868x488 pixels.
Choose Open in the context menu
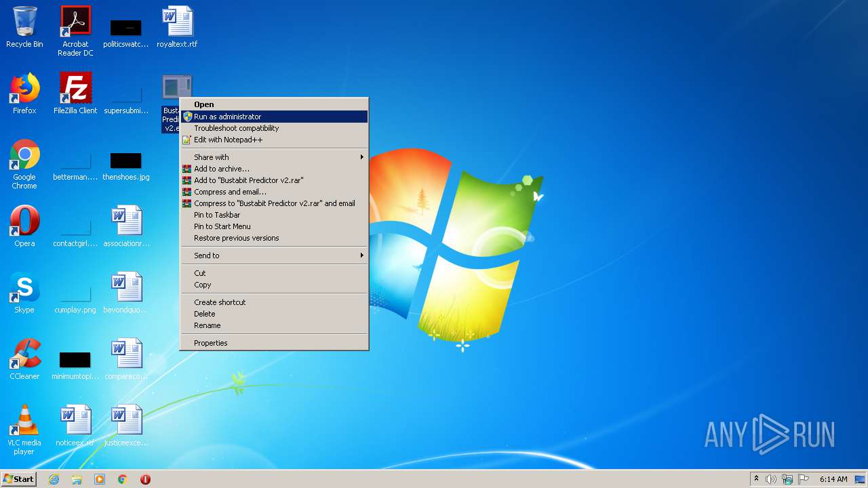point(274,104)
